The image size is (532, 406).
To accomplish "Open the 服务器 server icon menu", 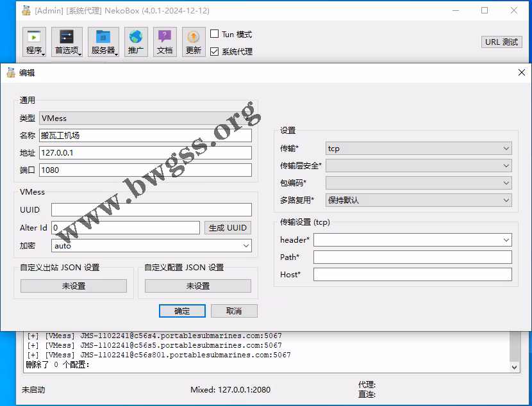I will [103, 42].
